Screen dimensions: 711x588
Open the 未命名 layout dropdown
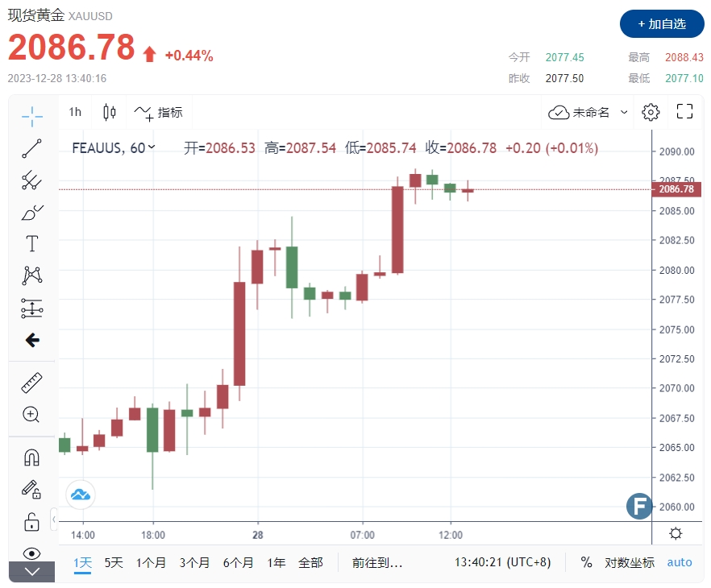tap(588, 113)
